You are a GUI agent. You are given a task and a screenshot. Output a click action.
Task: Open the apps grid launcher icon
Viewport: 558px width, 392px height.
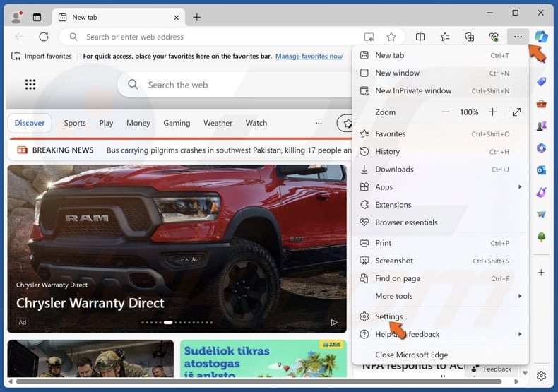(x=30, y=85)
